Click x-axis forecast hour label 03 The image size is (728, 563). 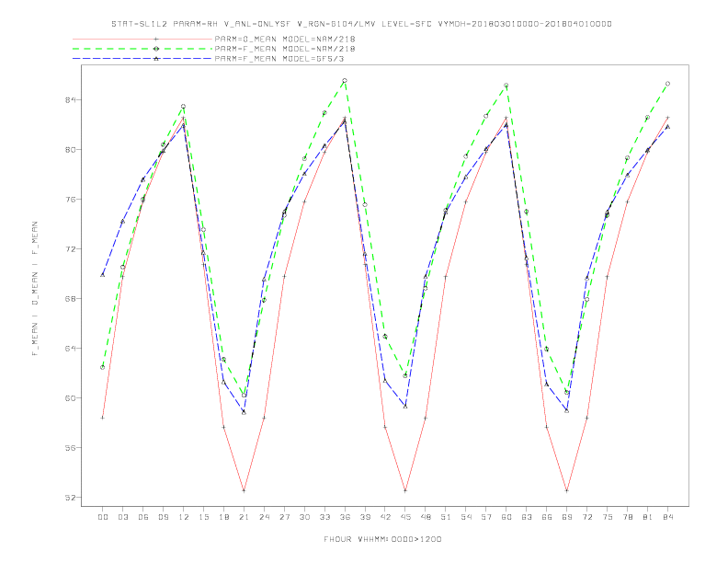coord(122,517)
